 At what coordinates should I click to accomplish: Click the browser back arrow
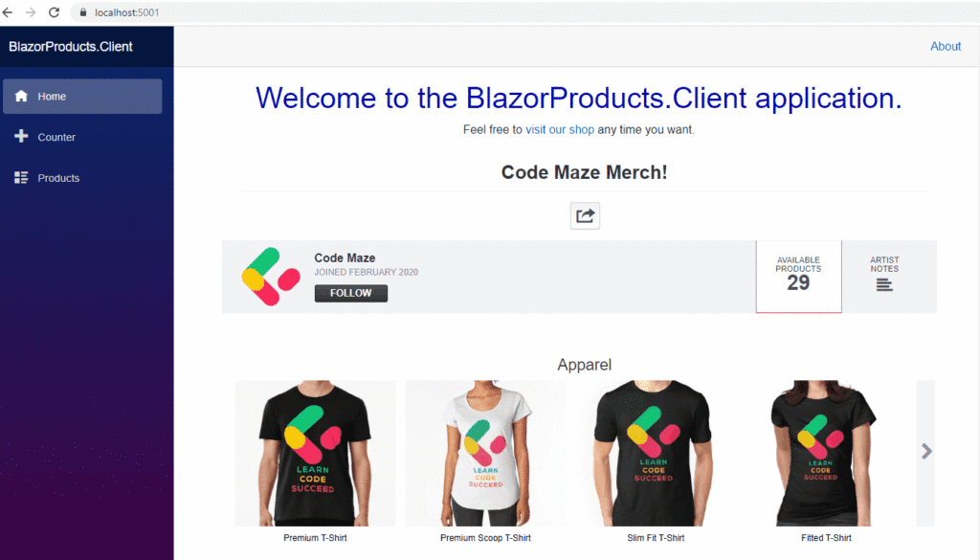click(8, 12)
